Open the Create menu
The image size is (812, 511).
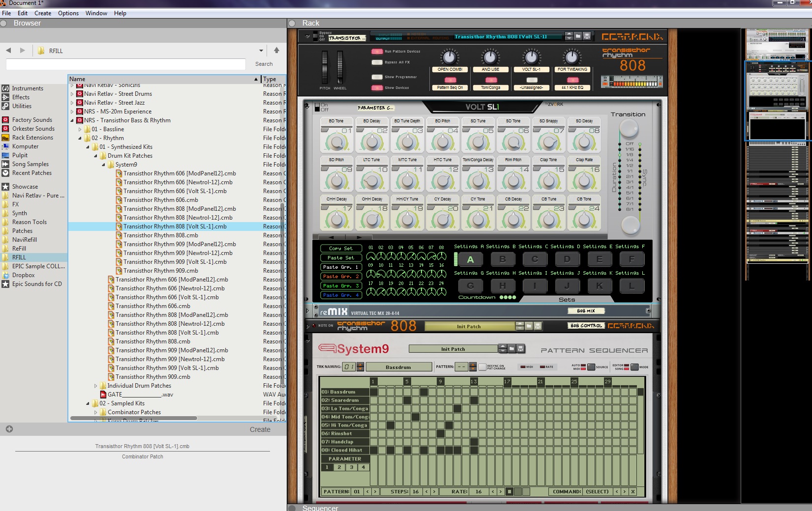tap(43, 13)
